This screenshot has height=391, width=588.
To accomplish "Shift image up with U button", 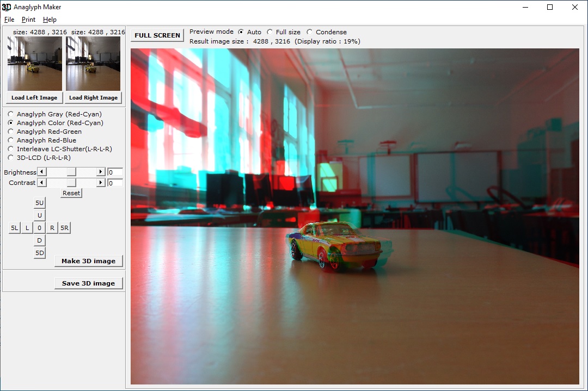I will pos(39,215).
